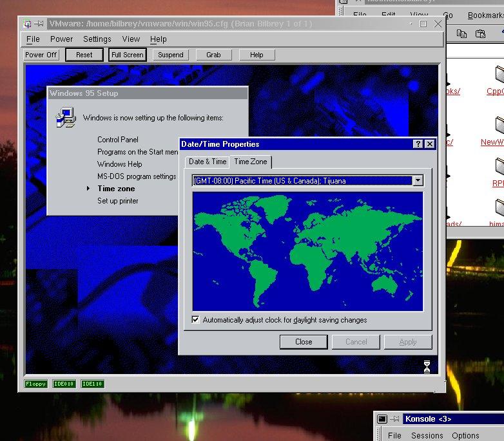The height and width of the screenshot is (441, 504).
Task: Open the VMware Settings menu
Action: [97, 39]
